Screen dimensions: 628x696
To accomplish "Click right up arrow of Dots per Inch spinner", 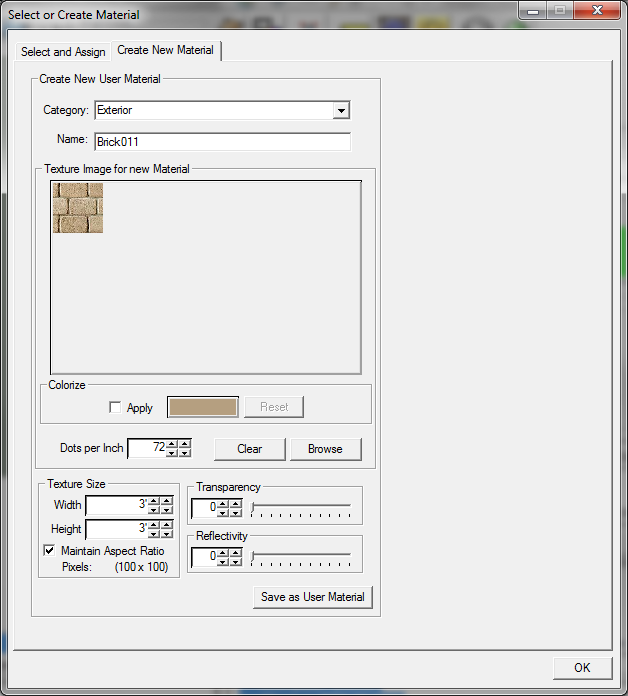I will tap(185, 444).
